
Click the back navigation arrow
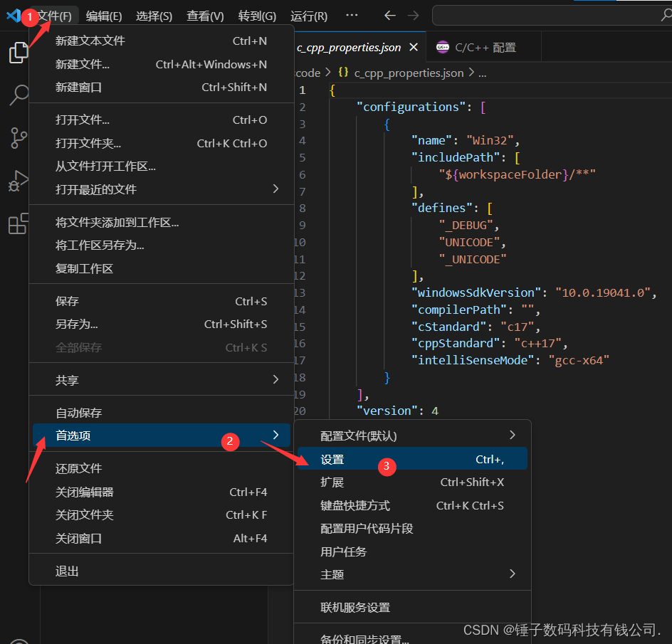tap(390, 14)
